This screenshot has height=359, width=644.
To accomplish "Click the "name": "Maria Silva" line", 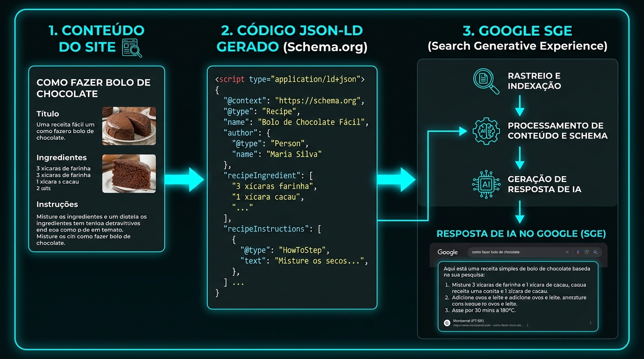I will click(277, 154).
